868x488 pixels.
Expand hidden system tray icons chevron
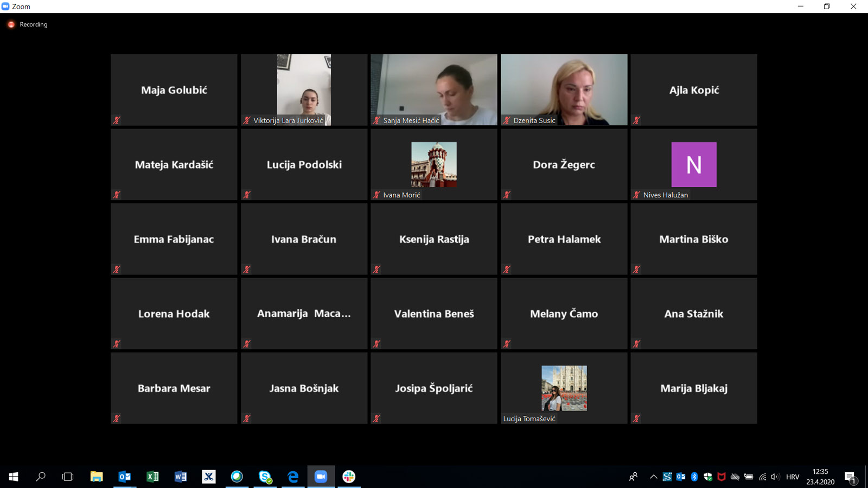(653, 477)
